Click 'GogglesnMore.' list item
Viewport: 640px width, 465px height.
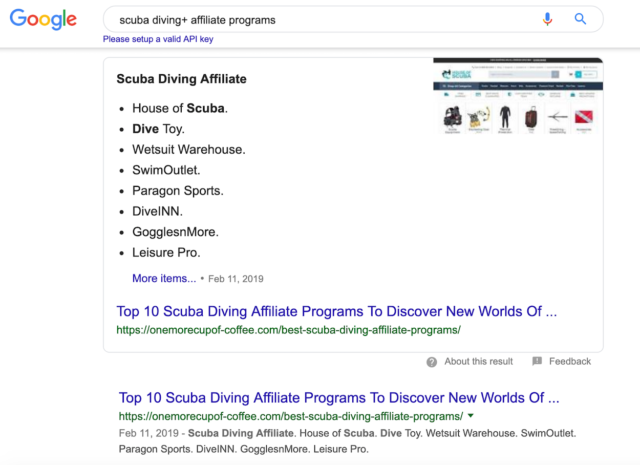(x=176, y=232)
